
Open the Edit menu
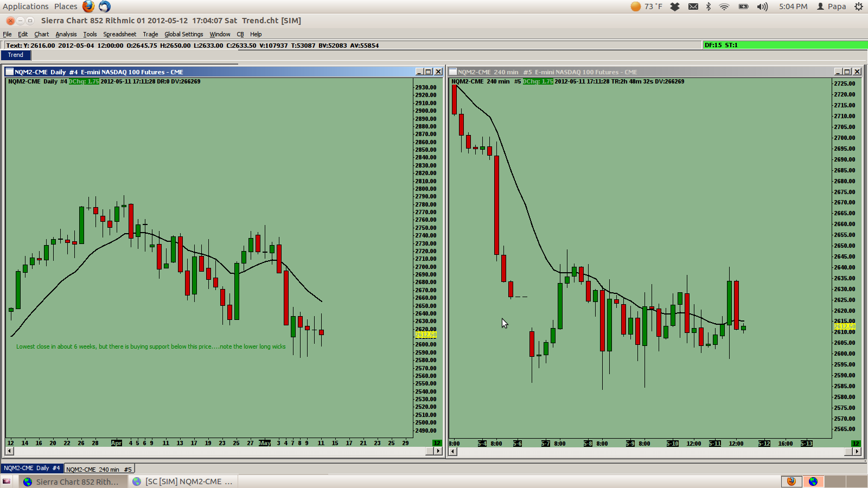(23, 34)
